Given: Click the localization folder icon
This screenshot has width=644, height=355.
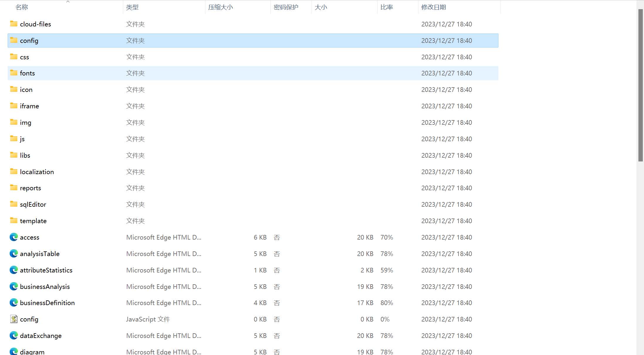Looking at the screenshot, I should tap(13, 171).
